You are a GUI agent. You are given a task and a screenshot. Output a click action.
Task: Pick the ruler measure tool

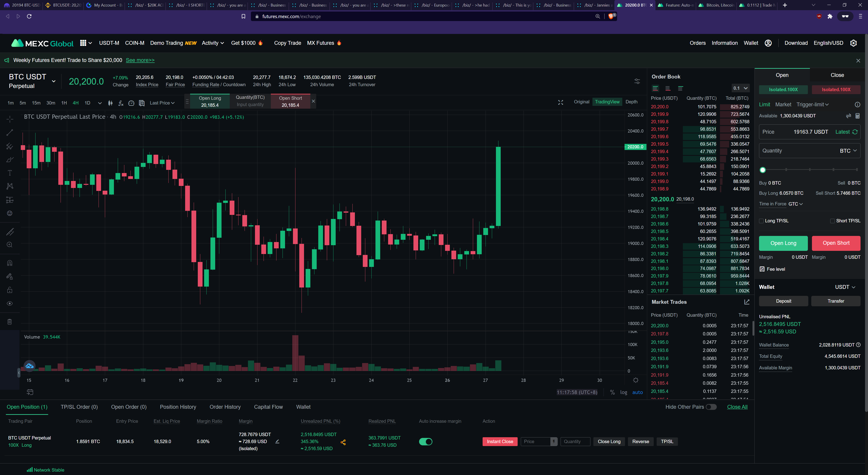[10, 232]
